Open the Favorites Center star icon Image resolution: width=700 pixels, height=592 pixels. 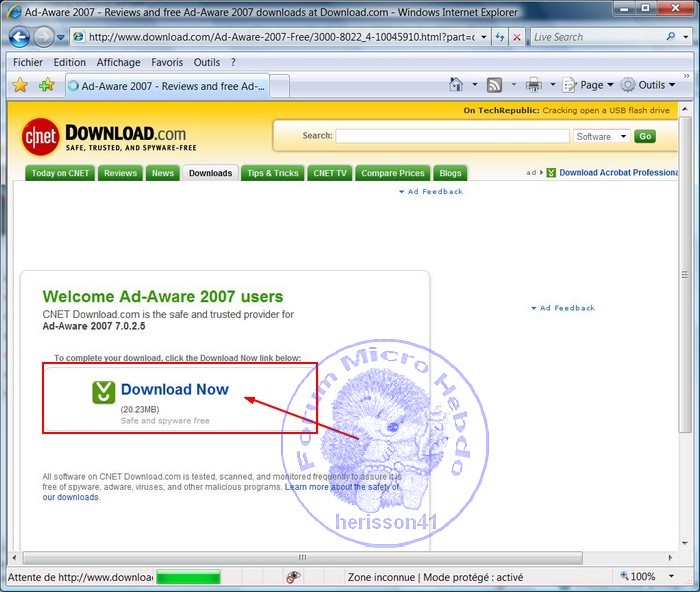pyautogui.click(x=20, y=85)
